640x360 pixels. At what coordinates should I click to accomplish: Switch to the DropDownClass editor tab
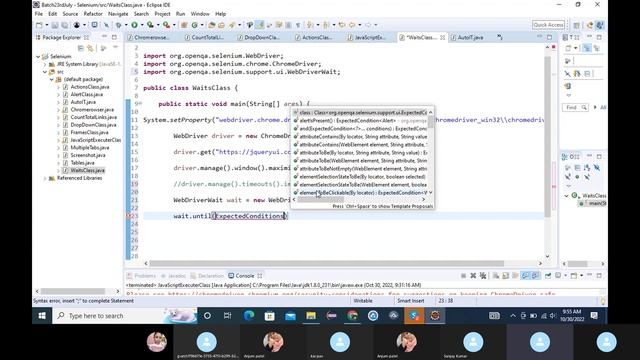point(259,38)
